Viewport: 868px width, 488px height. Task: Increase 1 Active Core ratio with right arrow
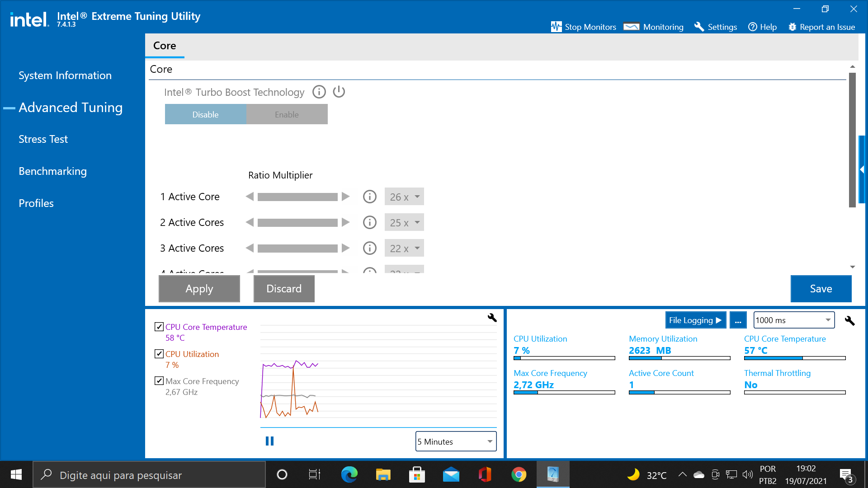point(346,197)
